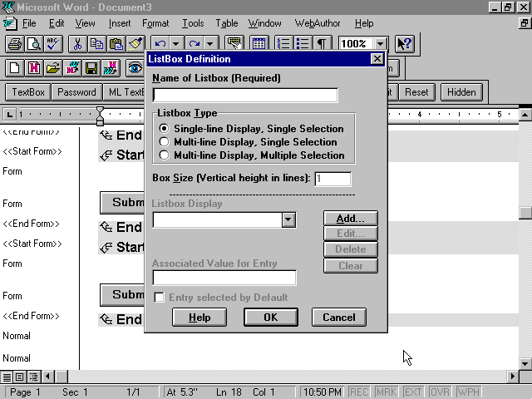
Task: Select Multi-line Display, Single Selection option
Action: click(x=165, y=142)
